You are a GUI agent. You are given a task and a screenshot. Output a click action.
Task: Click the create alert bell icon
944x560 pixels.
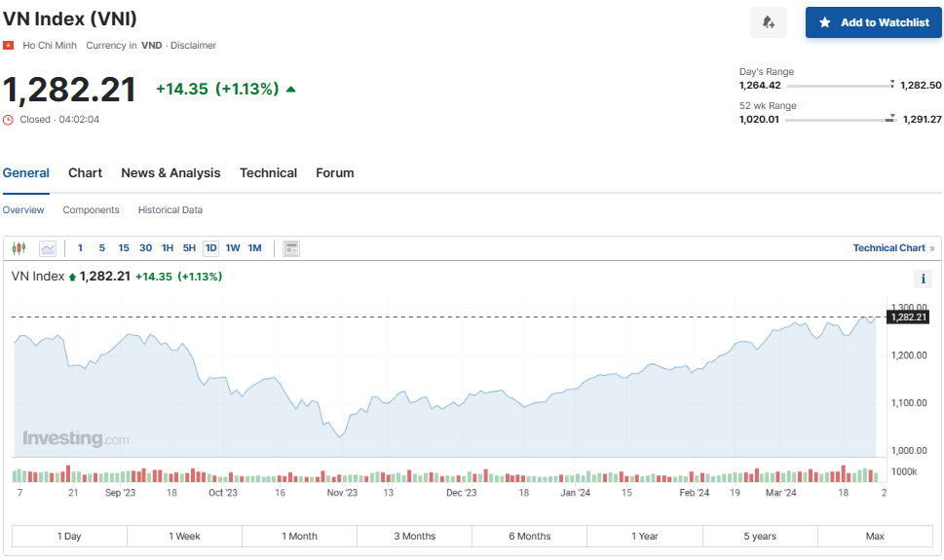(x=769, y=22)
